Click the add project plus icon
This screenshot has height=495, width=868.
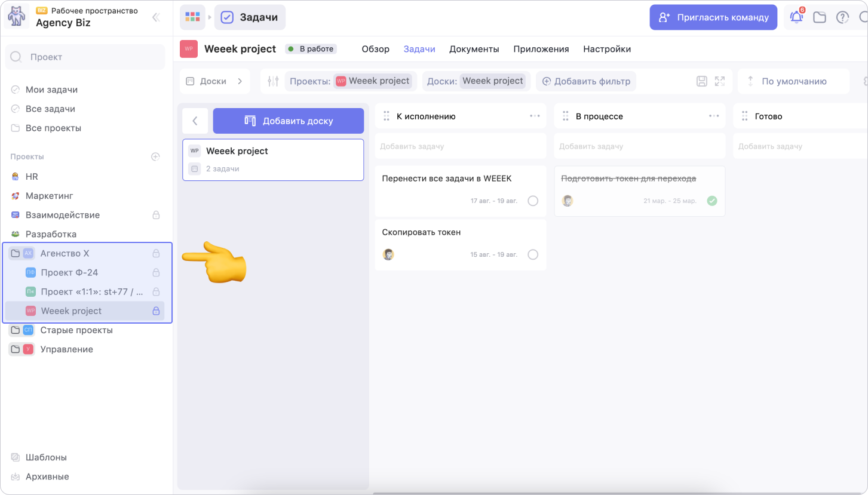point(155,156)
